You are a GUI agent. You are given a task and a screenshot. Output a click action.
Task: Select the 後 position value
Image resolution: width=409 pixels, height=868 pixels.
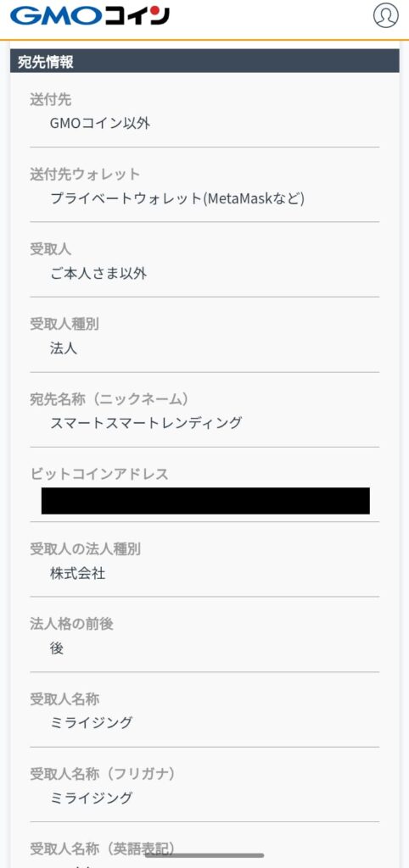pos(57,648)
